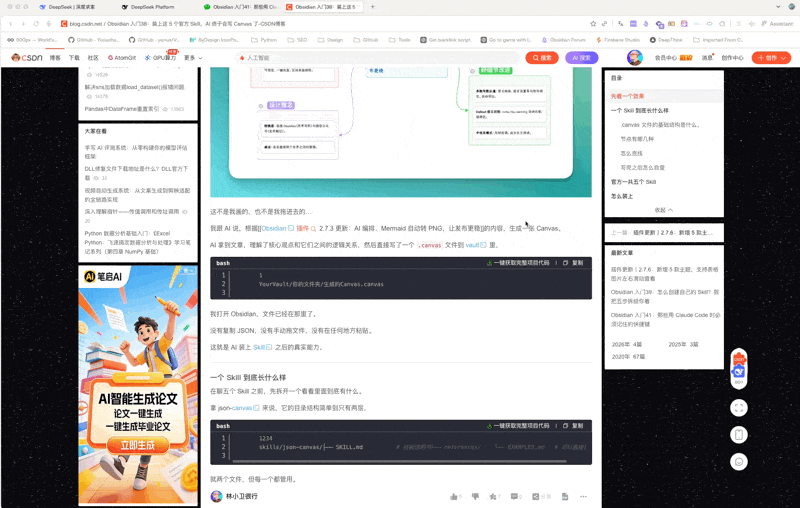This screenshot has height=508, width=800.
Task: Open 下载 in the CSDN nav bar
Action: click(x=74, y=58)
